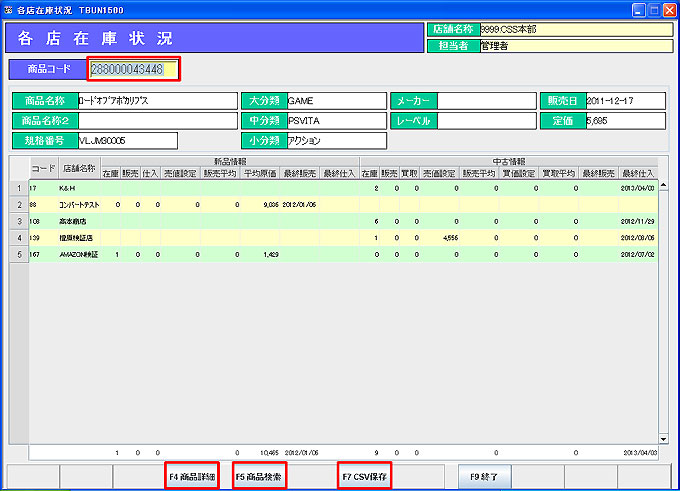Select row 1 header for K&H store
The height and width of the screenshot is (491, 680).
tap(17, 187)
